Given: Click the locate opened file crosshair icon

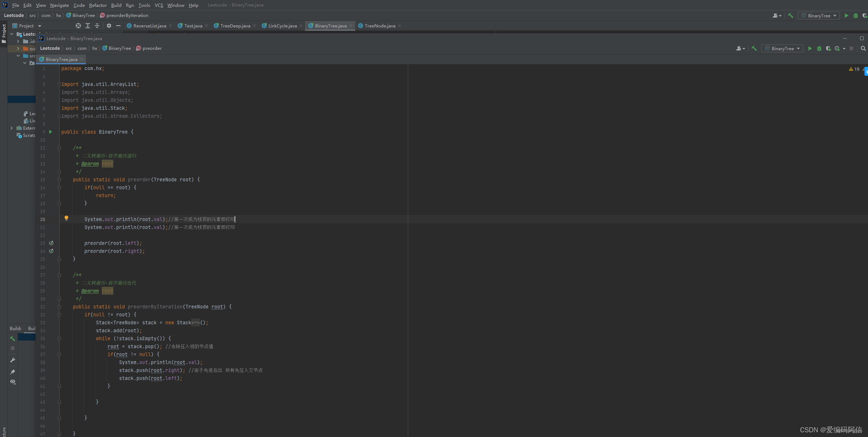Looking at the screenshot, I should [x=78, y=26].
